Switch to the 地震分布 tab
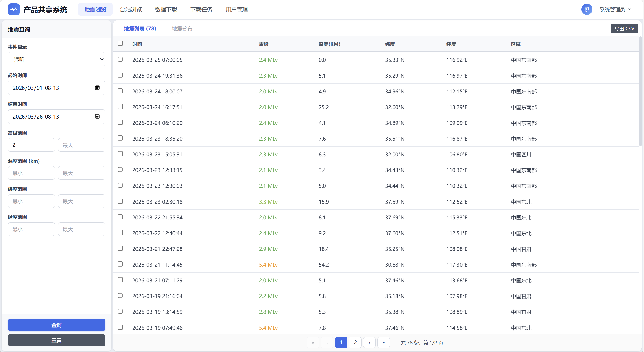 coord(182,29)
